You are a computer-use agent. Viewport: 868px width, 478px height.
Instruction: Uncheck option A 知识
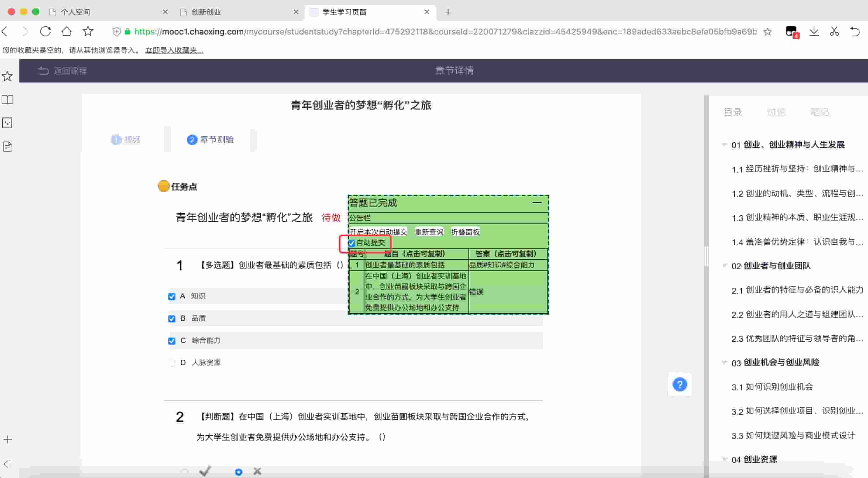[x=172, y=297]
